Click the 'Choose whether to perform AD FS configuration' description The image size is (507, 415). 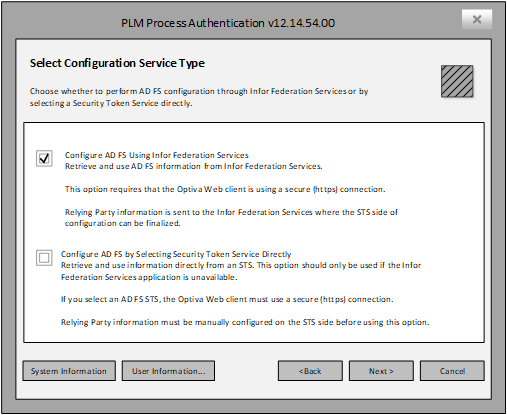click(x=199, y=97)
